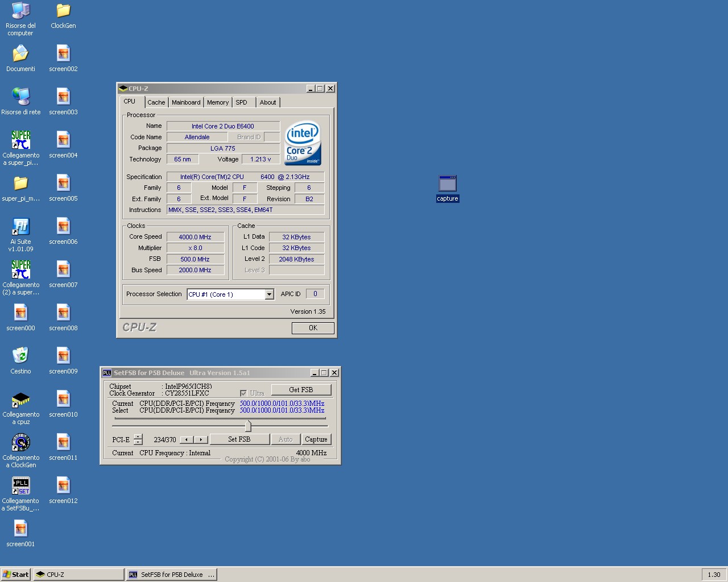Click the Intel Core 2 Duo logo
Screen dimensions: 728x582
(303, 143)
